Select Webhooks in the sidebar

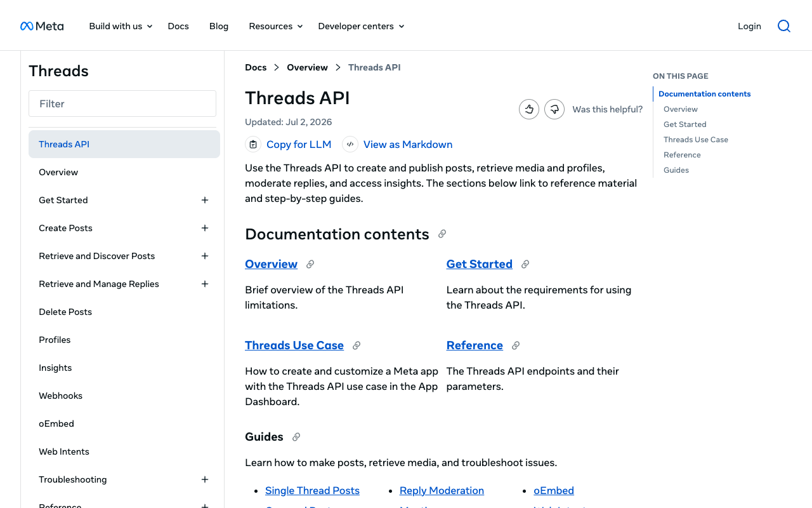124,396
